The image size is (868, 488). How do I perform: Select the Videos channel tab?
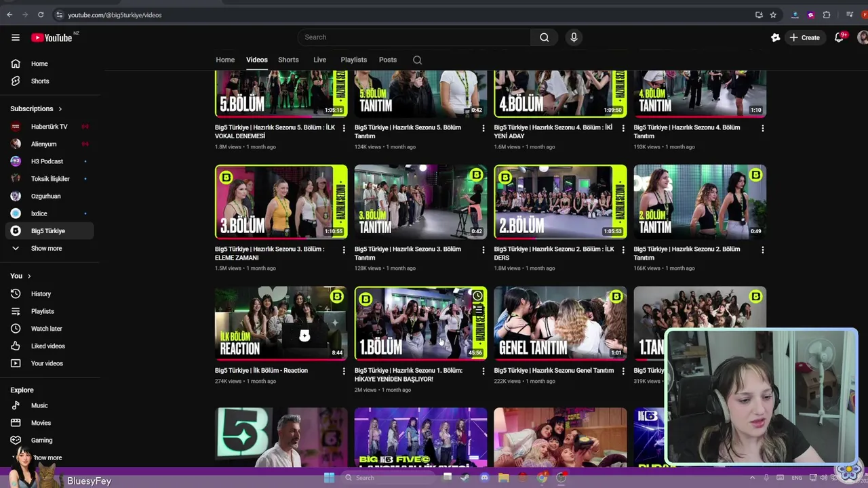[256, 60]
